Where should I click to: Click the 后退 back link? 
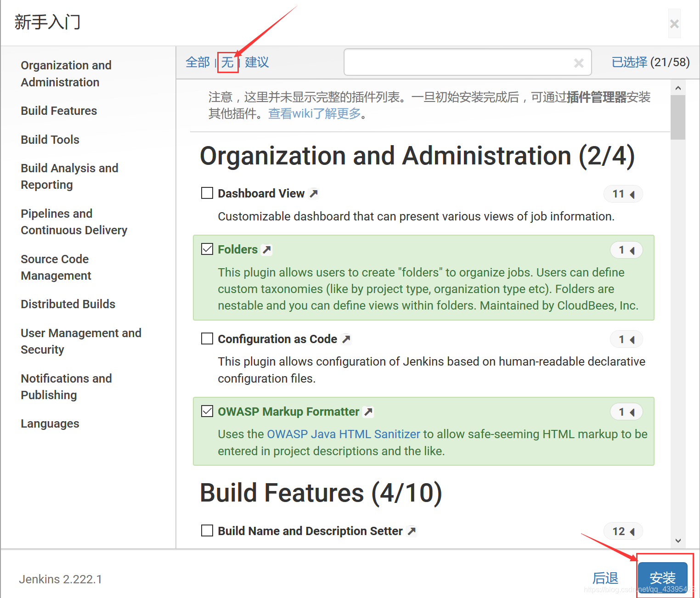coord(605,578)
